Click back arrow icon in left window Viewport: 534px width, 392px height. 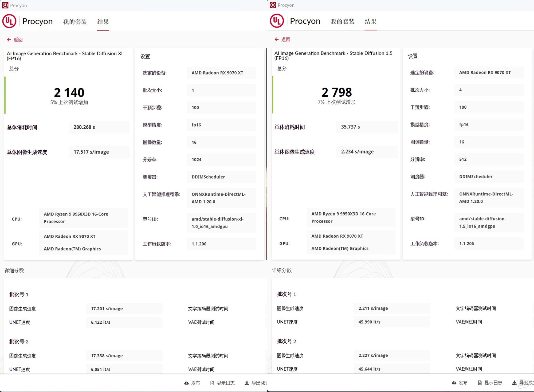pyautogui.click(x=9, y=40)
